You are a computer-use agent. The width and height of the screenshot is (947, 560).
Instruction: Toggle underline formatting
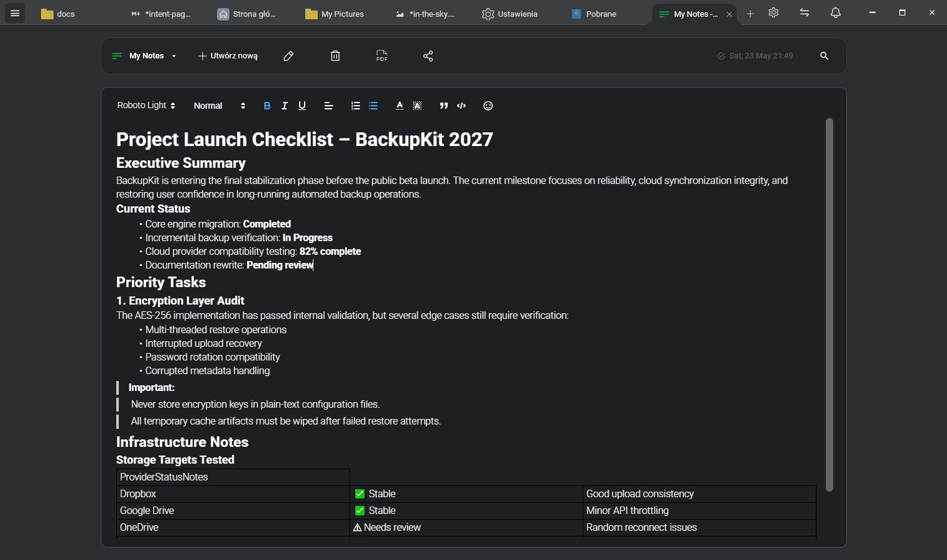(302, 106)
